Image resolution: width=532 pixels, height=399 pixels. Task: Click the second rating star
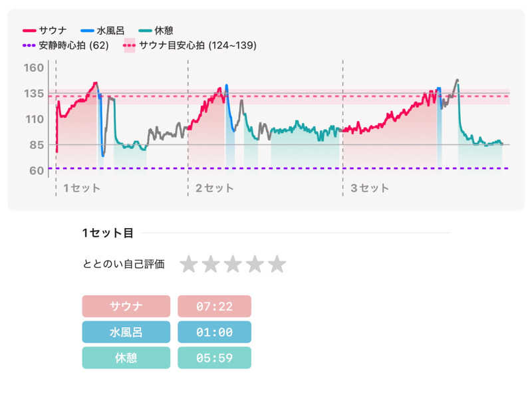tap(211, 264)
